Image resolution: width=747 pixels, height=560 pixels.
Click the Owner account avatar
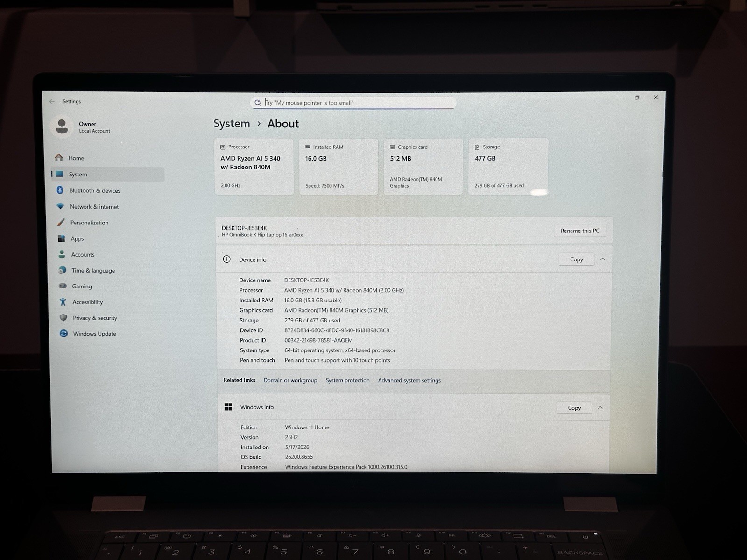coord(62,126)
